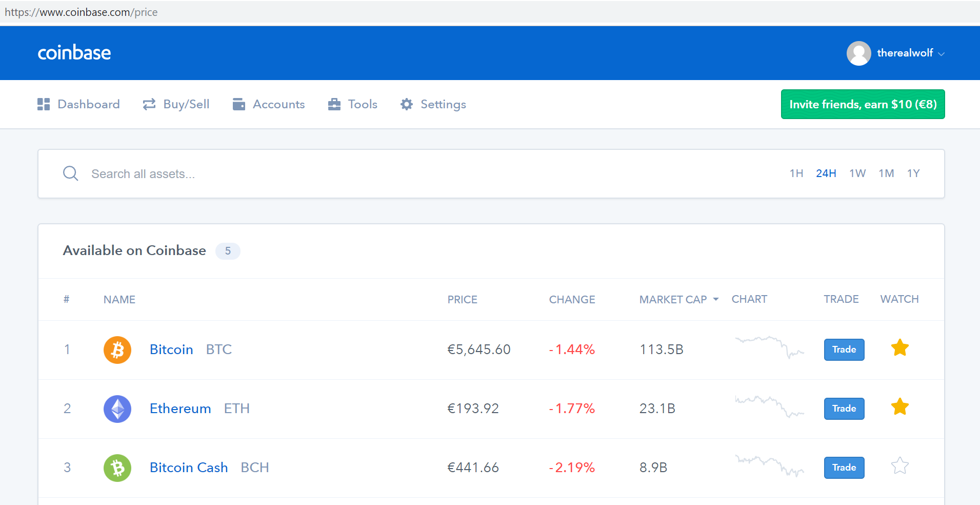Select the 24H time range
Viewport: 980px width, 505px height.
[826, 173]
